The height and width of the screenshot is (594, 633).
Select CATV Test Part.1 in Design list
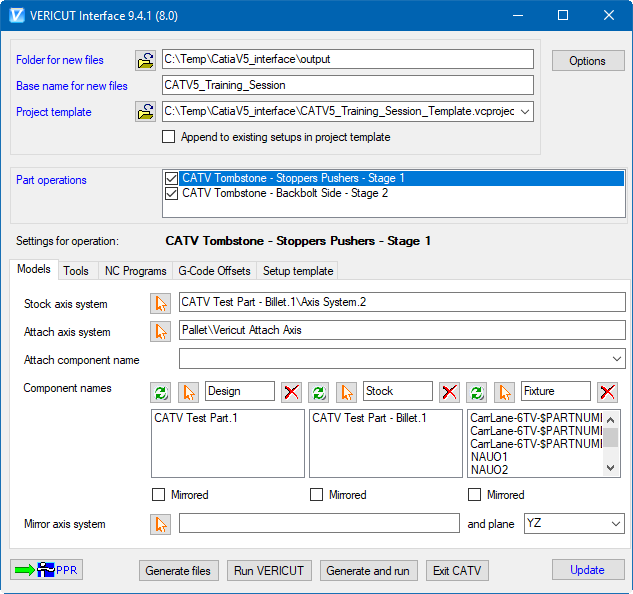click(196, 418)
